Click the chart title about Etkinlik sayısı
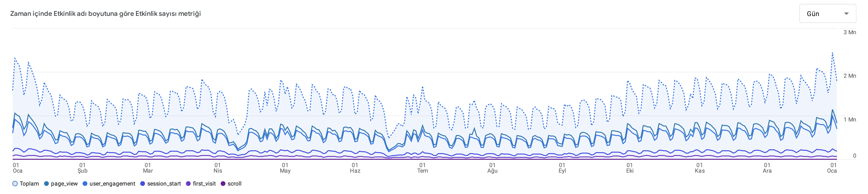 click(x=106, y=14)
